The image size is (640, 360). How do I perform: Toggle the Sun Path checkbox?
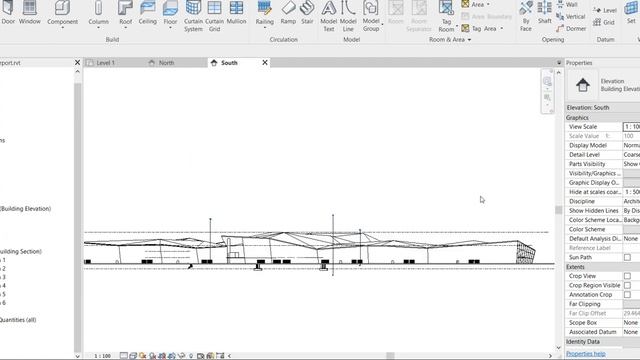click(x=627, y=258)
